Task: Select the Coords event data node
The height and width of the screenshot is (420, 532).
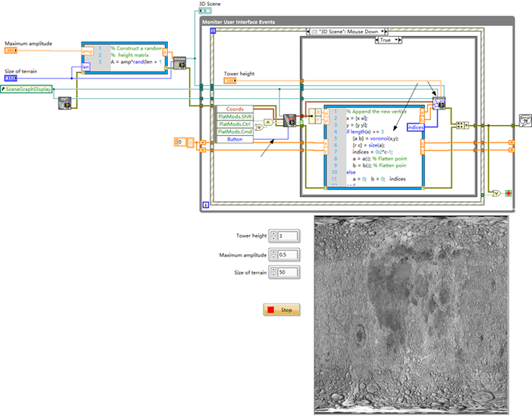Action: [235, 109]
